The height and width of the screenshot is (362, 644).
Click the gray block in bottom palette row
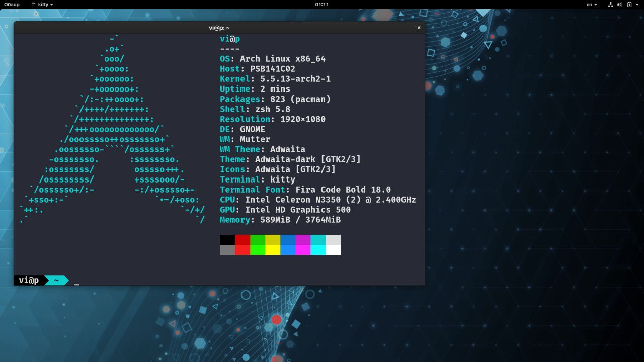(227, 250)
